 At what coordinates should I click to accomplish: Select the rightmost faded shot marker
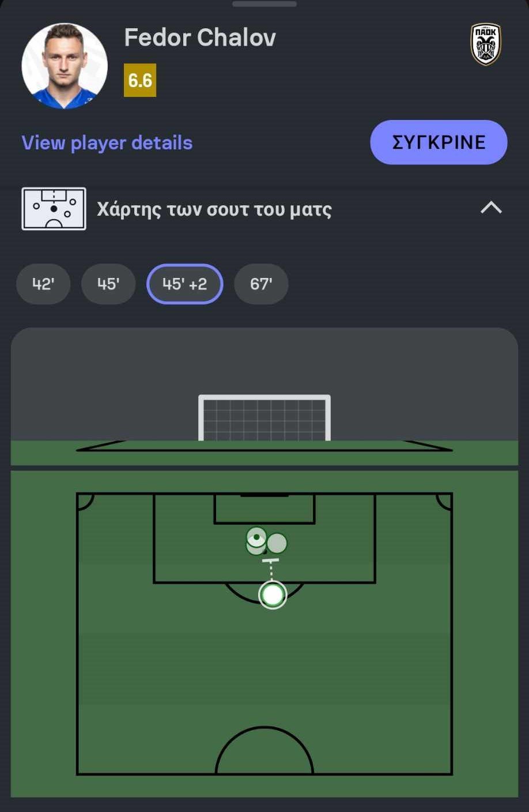click(x=278, y=543)
